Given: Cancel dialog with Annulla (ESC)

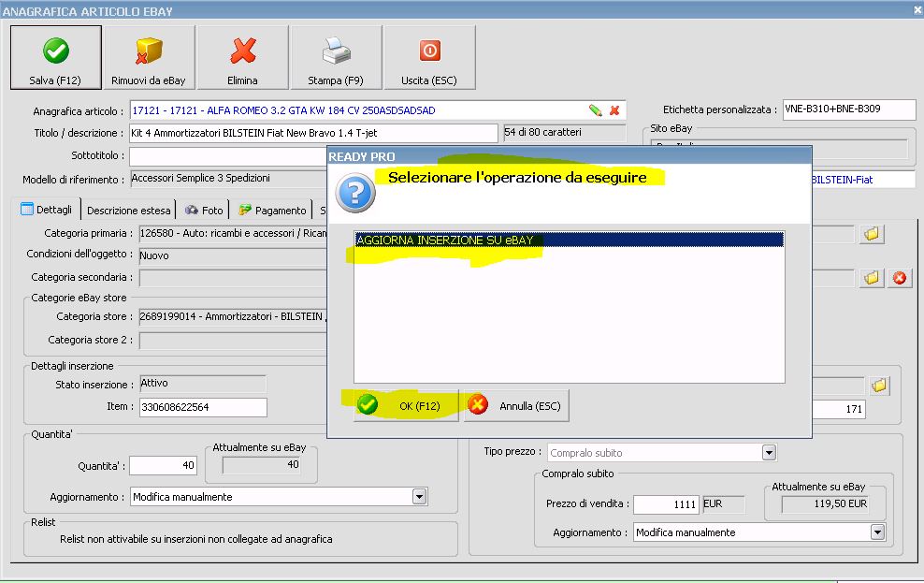Looking at the screenshot, I should point(517,405).
